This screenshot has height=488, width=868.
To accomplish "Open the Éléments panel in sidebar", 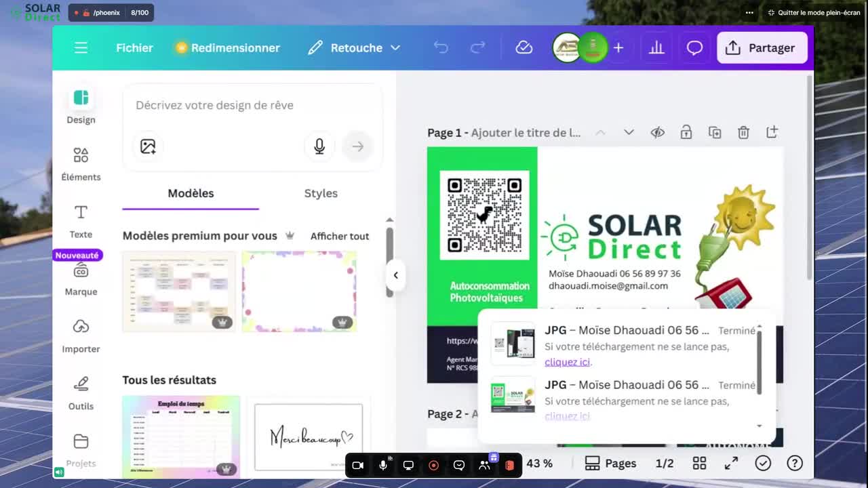I will pos(81,164).
